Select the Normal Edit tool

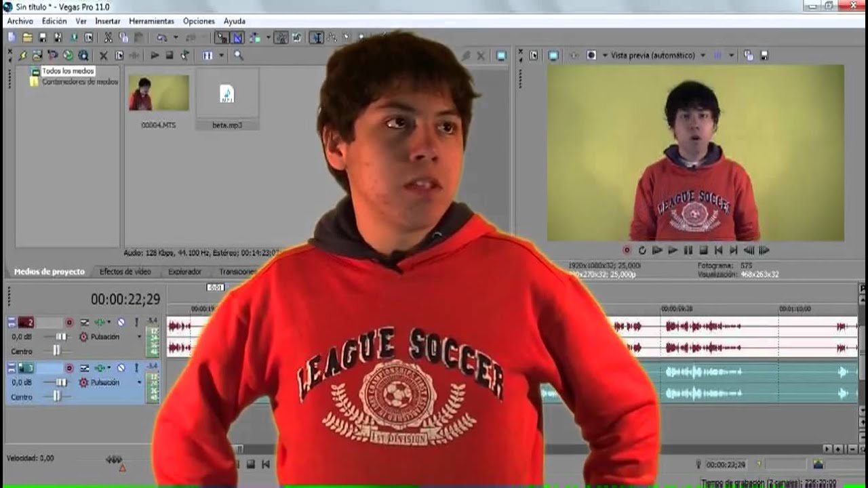pyautogui.click(x=317, y=38)
